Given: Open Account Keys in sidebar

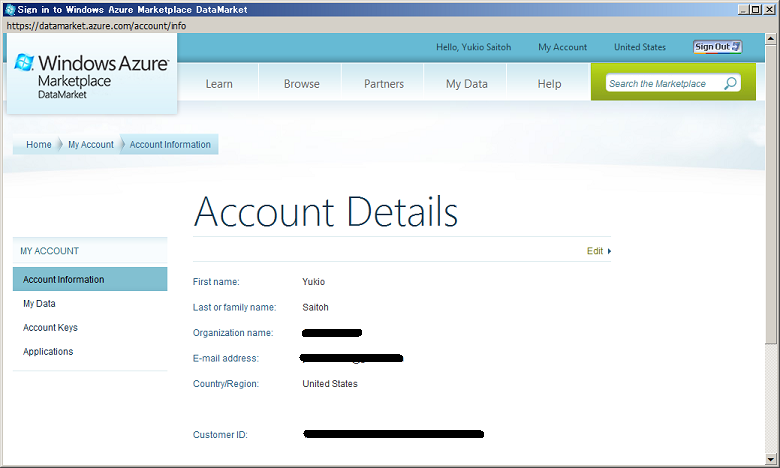Looking at the screenshot, I should 50,328.
